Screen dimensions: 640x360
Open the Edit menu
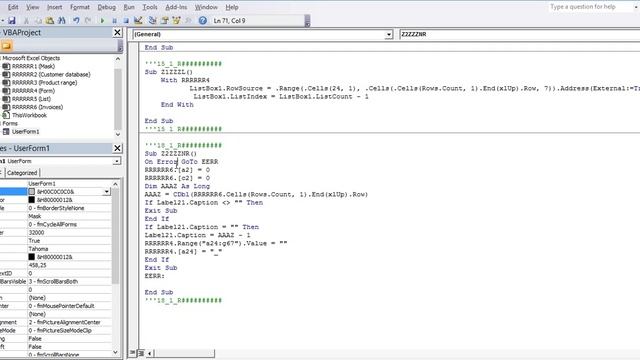coord(13,7)
